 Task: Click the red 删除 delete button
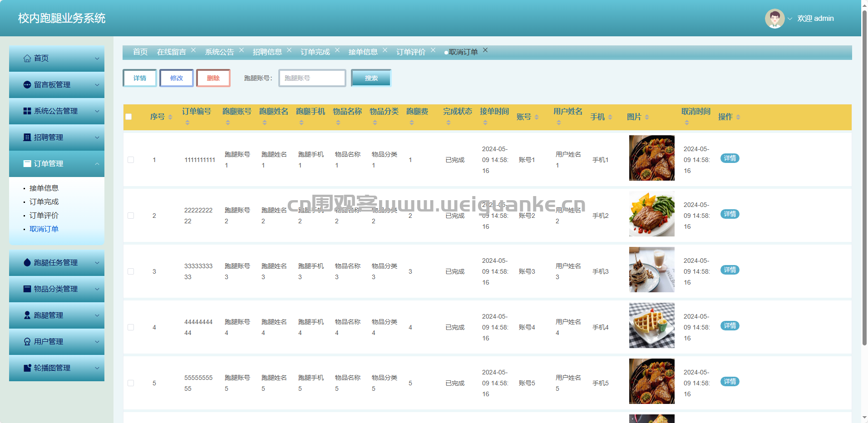[x=213, y=78]
